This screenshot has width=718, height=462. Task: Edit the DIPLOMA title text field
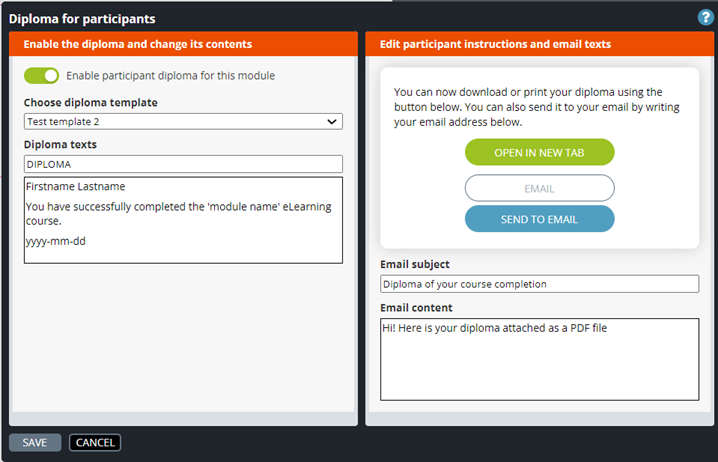183,164
